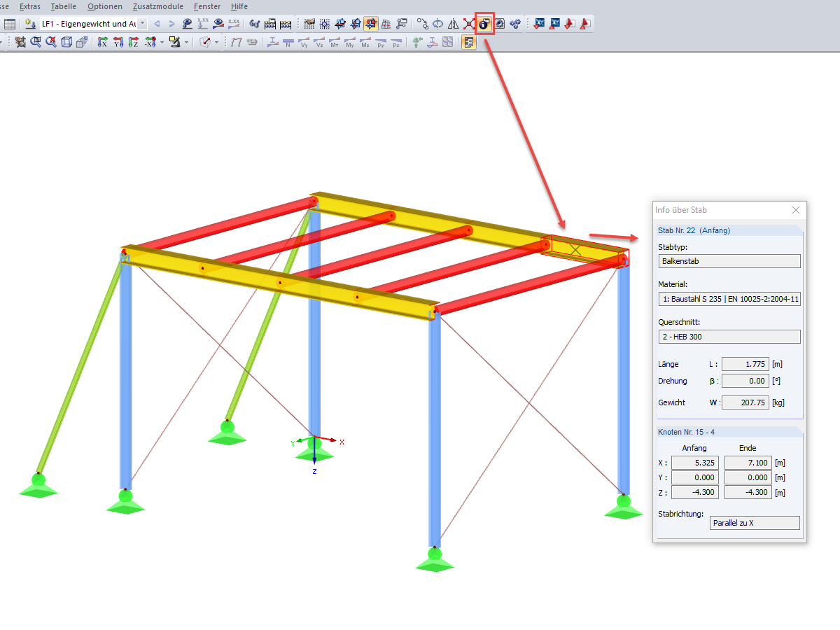This screenshot has height=630, width=840.
Task: Open the Extras menu
Action: [30, 6]
